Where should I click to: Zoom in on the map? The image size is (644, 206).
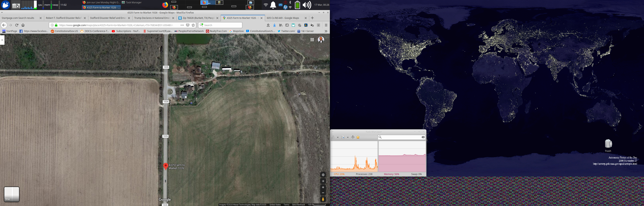click(323, 187)
